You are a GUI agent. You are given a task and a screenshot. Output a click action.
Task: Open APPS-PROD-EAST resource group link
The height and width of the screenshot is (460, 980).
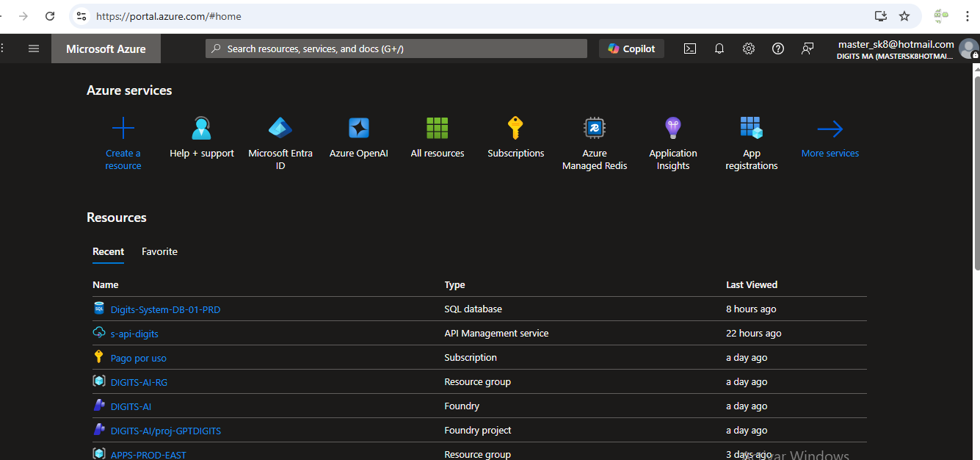point(148,455)
